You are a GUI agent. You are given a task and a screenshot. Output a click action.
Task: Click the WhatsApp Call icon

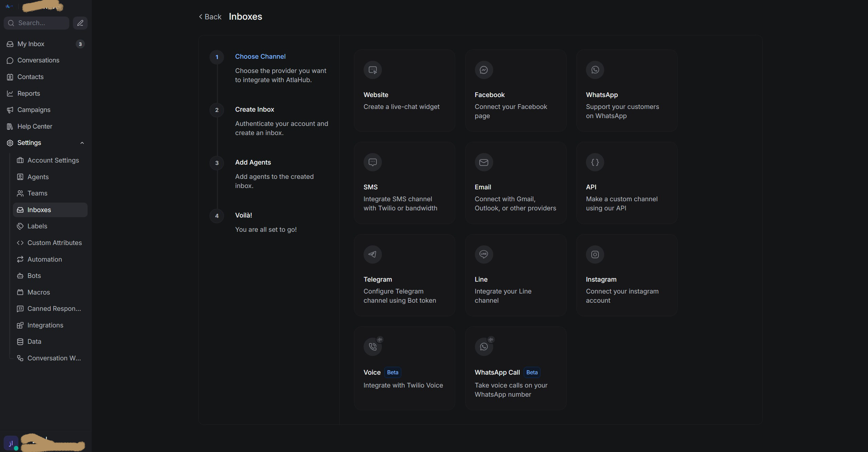click(484, 347)
